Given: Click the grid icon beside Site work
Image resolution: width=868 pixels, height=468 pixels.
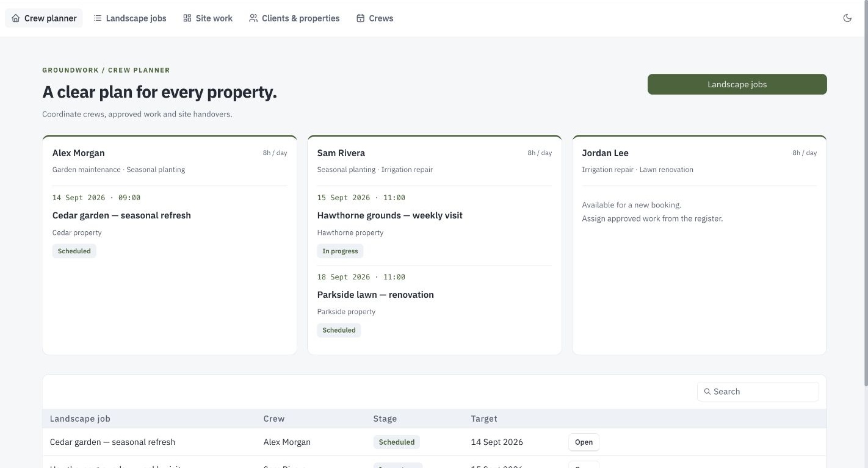Looking at the screenshot, I should coord(187,18).
